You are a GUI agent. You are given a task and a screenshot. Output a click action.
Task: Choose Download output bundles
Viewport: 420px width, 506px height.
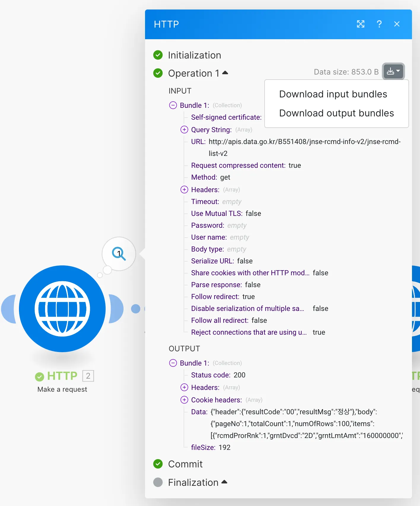(337, 113)
